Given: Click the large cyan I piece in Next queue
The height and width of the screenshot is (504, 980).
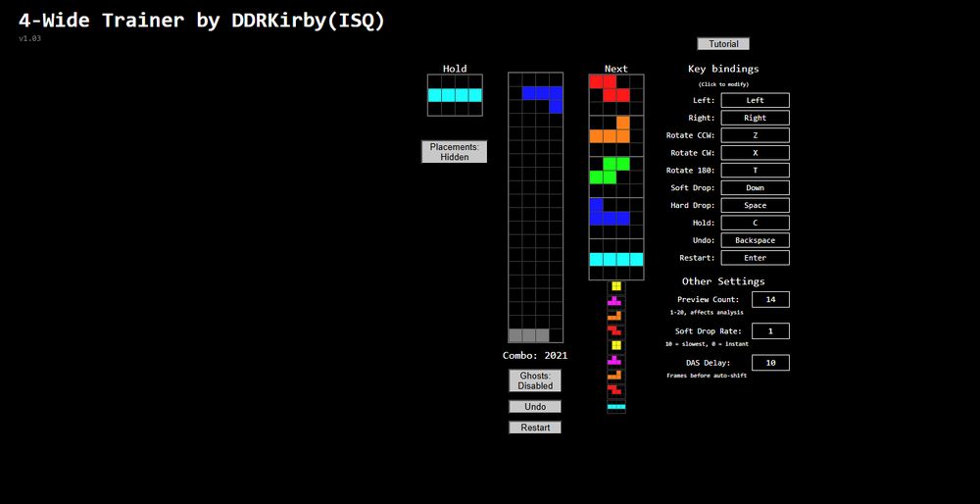Looking at the screenshot, I should (x=616, y=259).
